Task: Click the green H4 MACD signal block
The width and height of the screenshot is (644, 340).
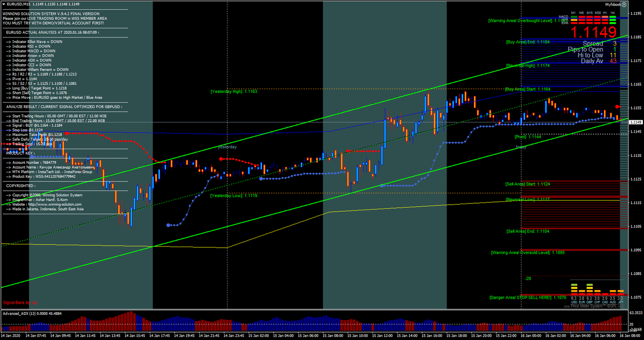Action: tap(613, 17)
